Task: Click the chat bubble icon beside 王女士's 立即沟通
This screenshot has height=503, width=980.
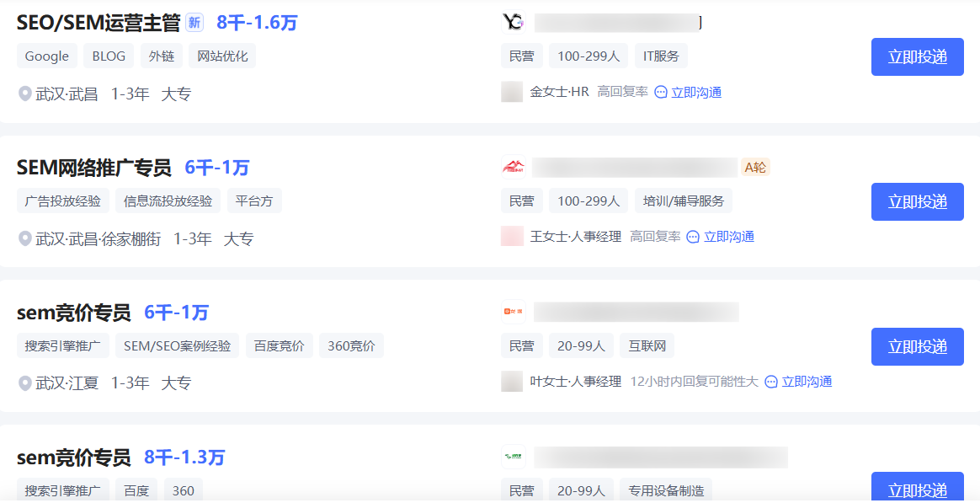Action: 692,237
